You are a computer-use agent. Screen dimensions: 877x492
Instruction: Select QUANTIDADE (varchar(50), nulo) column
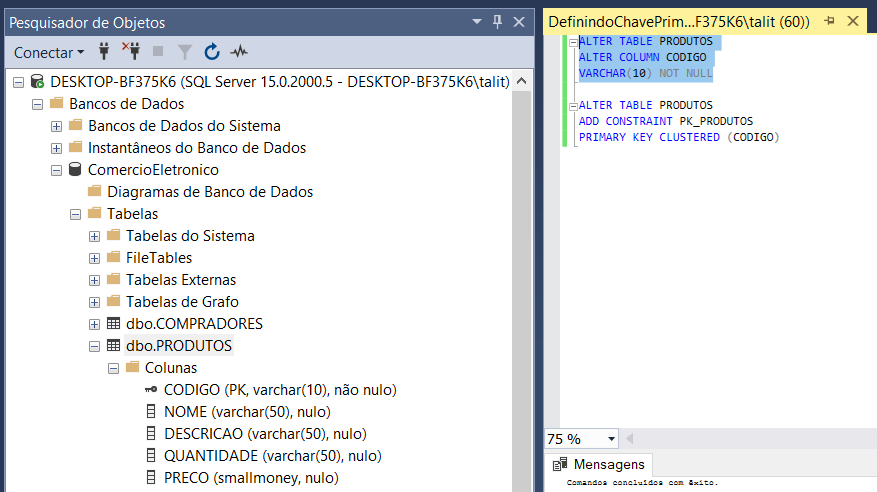pos(273,455)
